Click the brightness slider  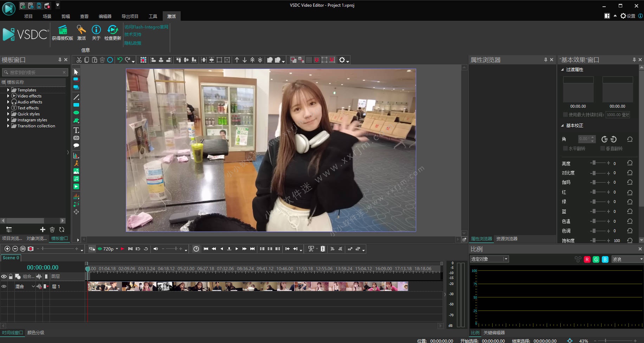pyautogui.click(x=600, y=163)
